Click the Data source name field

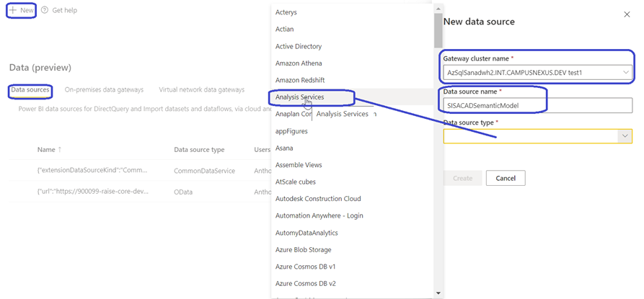537,106
